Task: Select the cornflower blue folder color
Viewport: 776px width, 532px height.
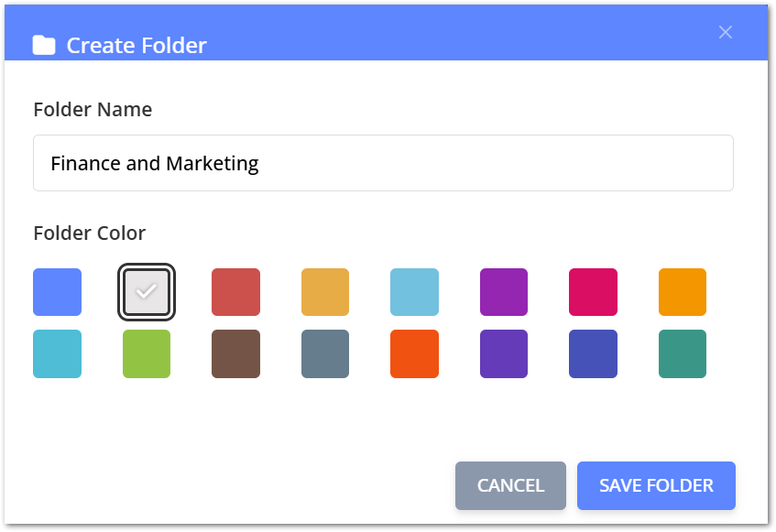Action: pos(58,292)
